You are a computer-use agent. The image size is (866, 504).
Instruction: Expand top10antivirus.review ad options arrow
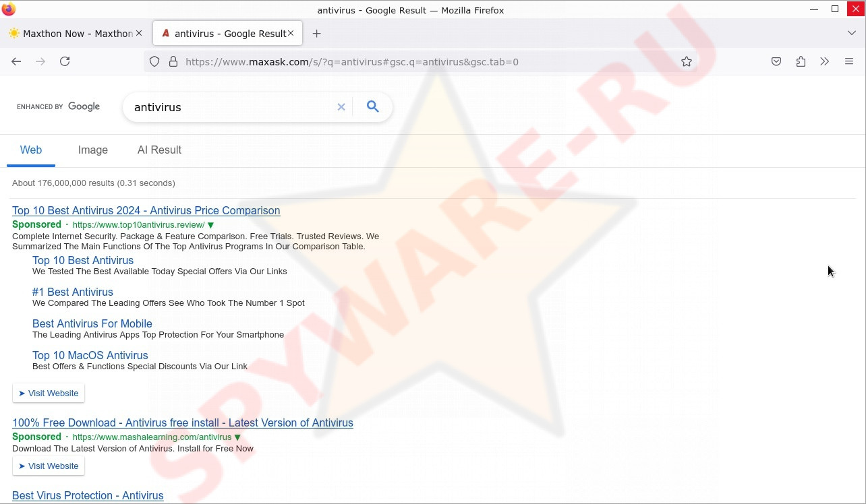click(x=210, y=225)
